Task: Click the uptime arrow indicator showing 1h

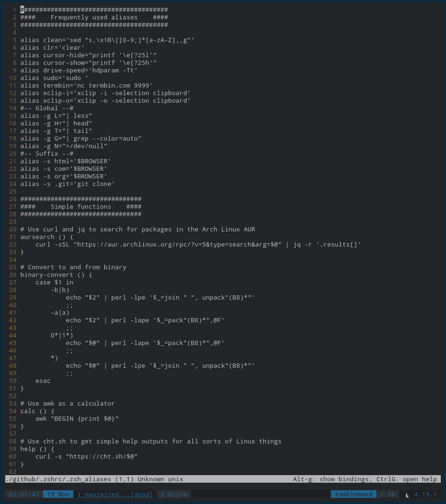Action: coord(388,495)
